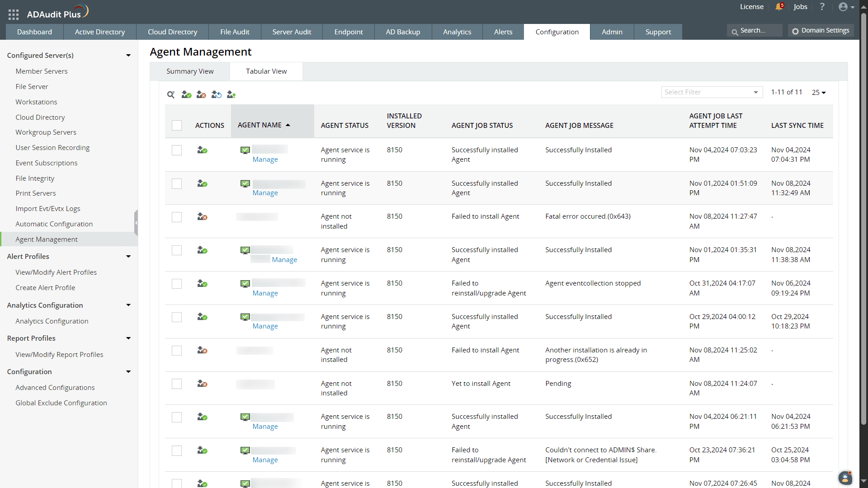The width and height of the screenshot is (868, 488).
Task: Check the checkbox beside the Agent not installed row
Action: [x=177, y=217]
